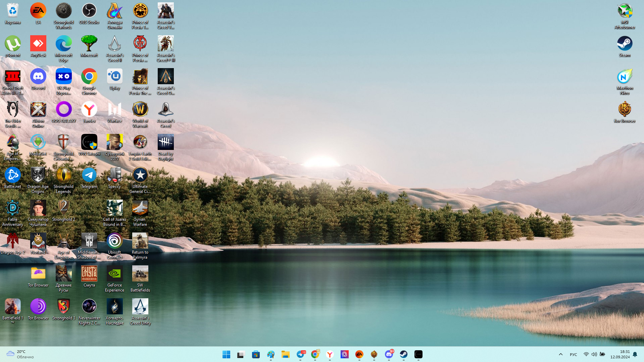Image resolution: width=644 pixels, height=362 pixels.
Task: Launch the EA desktop shortcut
Action: click(x=38, y=14)
